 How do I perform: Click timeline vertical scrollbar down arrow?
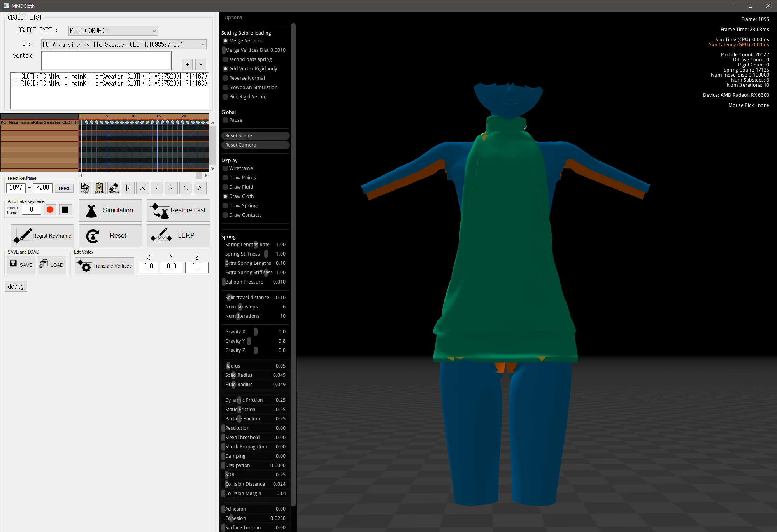coord(212,168)
